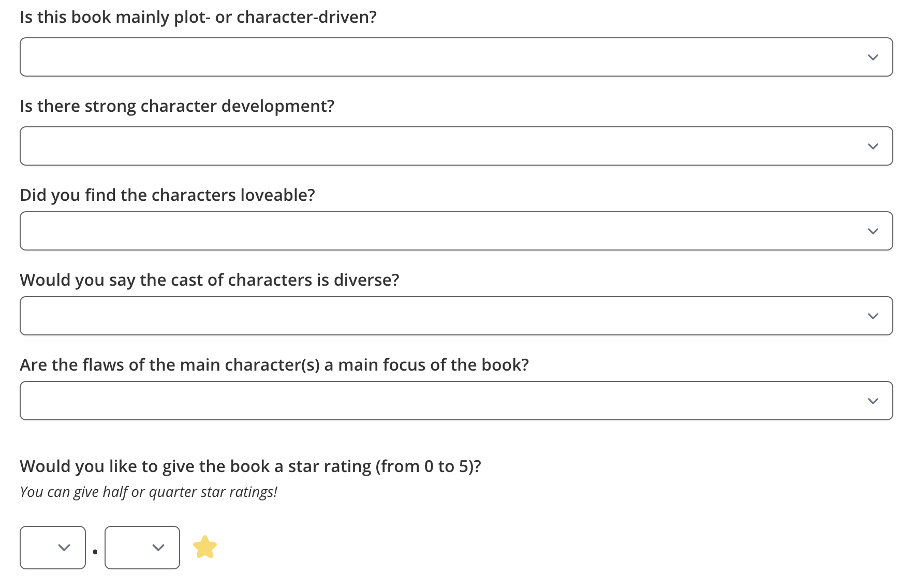Click the chevron on the diverse cast question
The image size is (914, 588).
point(873,316)
